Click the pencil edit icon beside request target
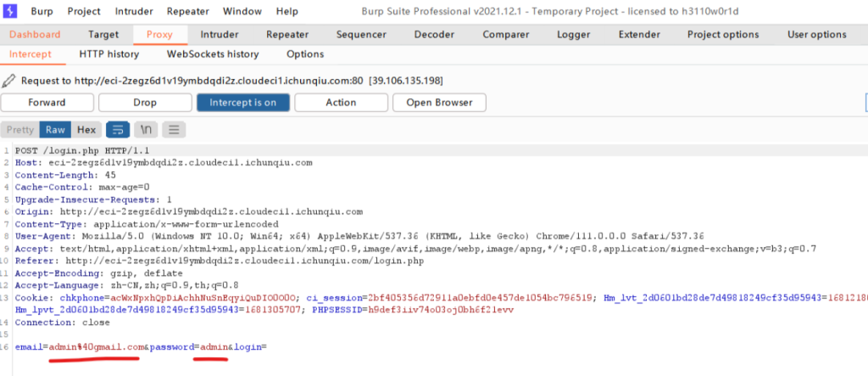This screenshot has width=868, height=376. (8, 81)
